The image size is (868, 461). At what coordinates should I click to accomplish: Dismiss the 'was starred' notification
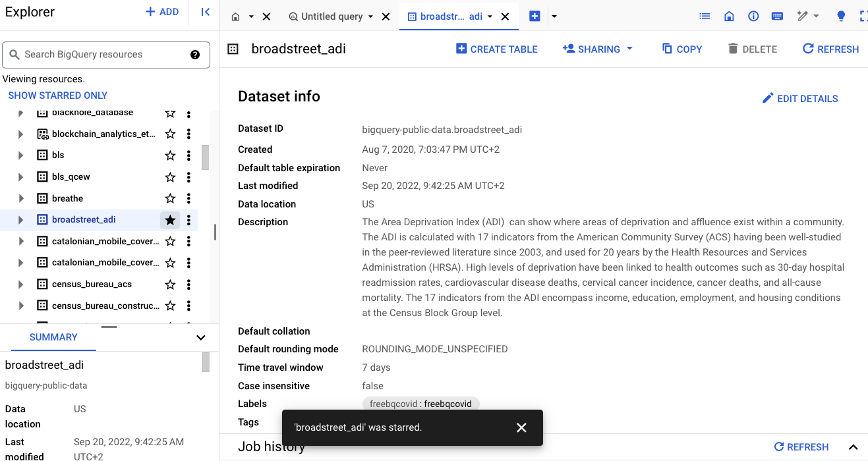tap(521, 427)
